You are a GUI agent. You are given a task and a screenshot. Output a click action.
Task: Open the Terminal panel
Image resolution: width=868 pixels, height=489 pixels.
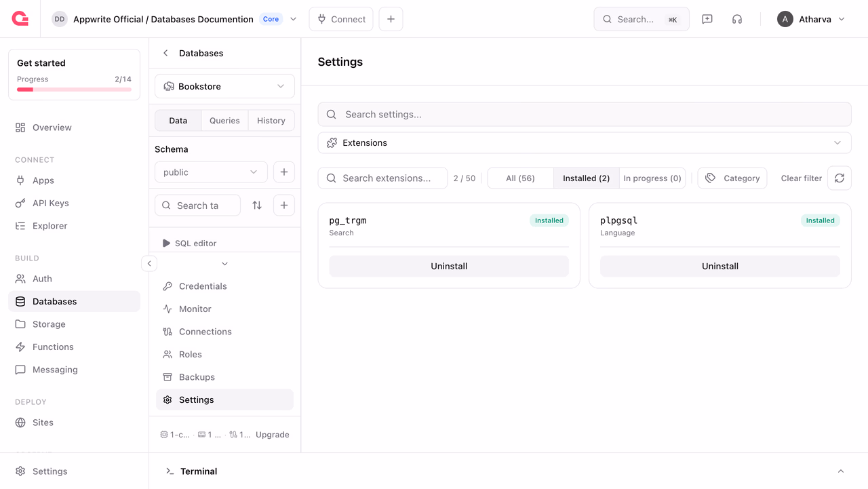pos(199,471)
